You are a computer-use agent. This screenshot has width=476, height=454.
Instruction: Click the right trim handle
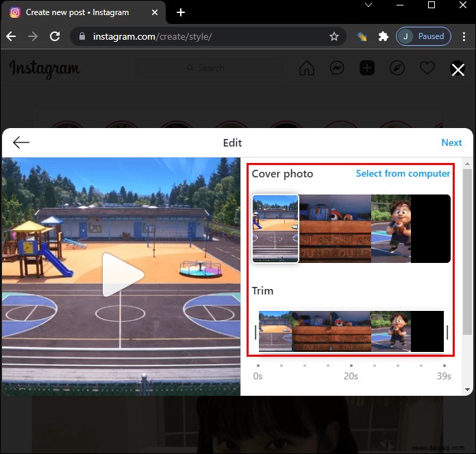(447, 332)
